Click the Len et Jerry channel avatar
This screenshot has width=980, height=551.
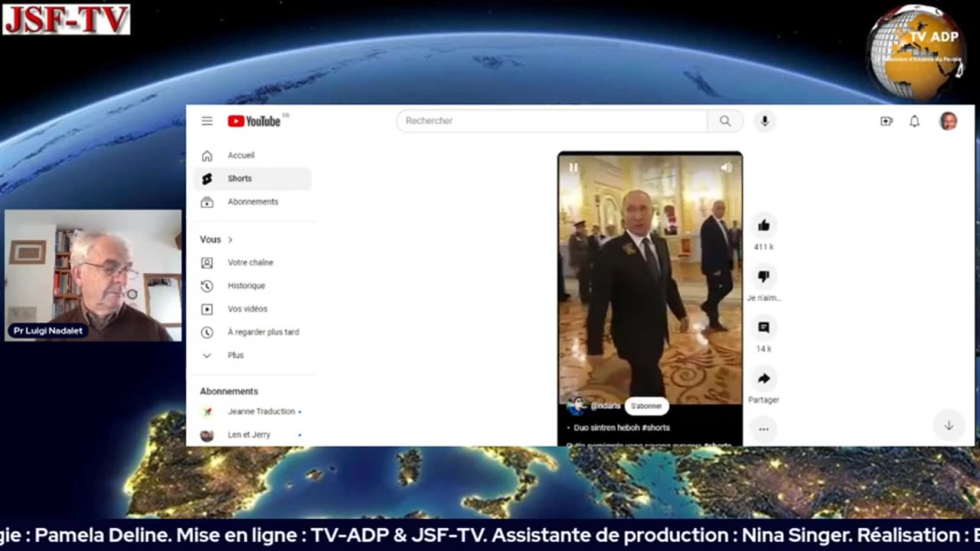tap(207, 435)
